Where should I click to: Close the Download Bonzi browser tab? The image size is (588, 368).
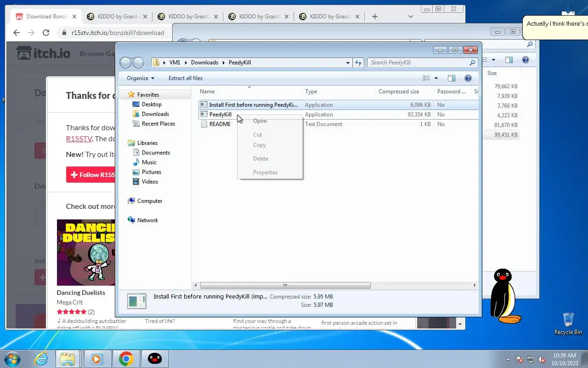(x=75, y=17)
